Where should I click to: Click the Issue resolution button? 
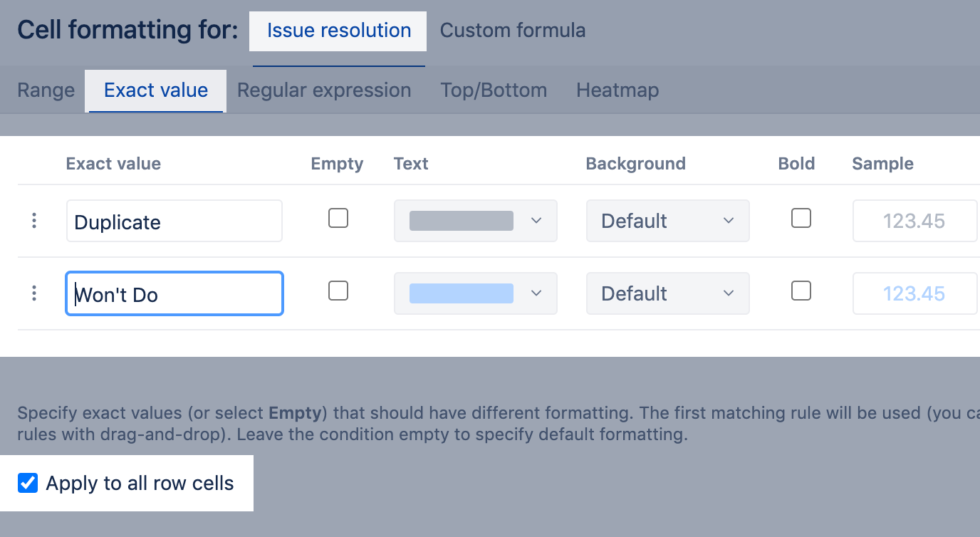(x=339, y=31)
